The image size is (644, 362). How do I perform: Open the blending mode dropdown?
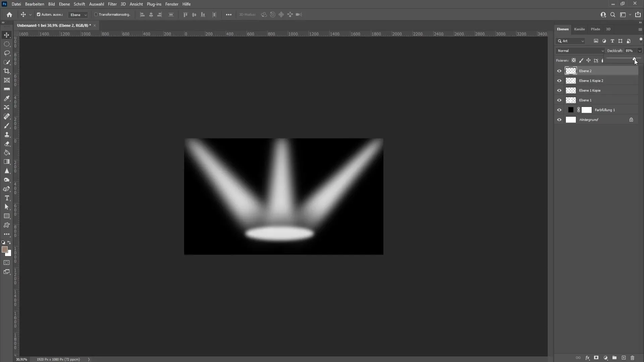click(x=580, y=50)
